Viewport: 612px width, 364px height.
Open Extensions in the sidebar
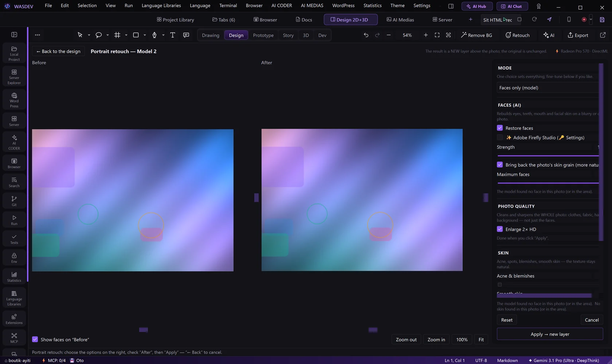[14, 319]
